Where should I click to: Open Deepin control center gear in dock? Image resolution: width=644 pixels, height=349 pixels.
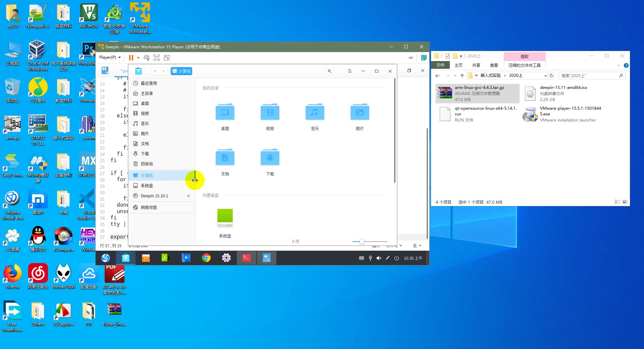tap(226, 258)
